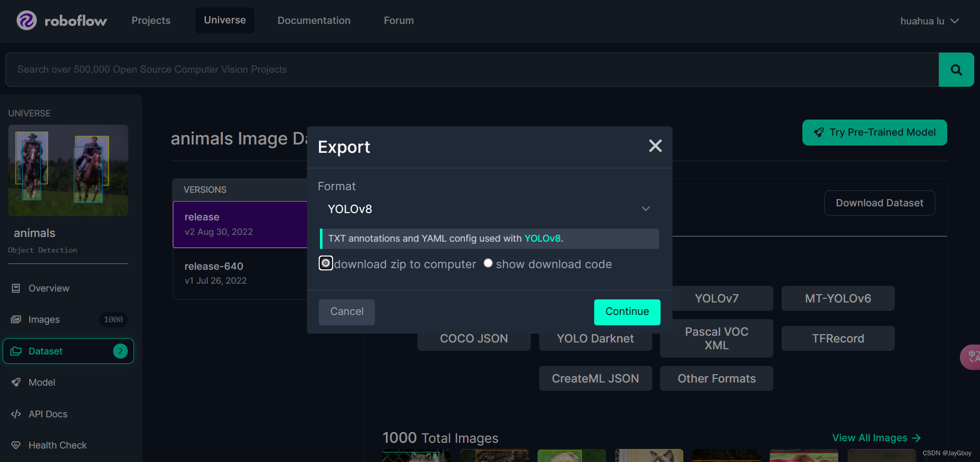Close the Export dialog with X

click(655, 146)
